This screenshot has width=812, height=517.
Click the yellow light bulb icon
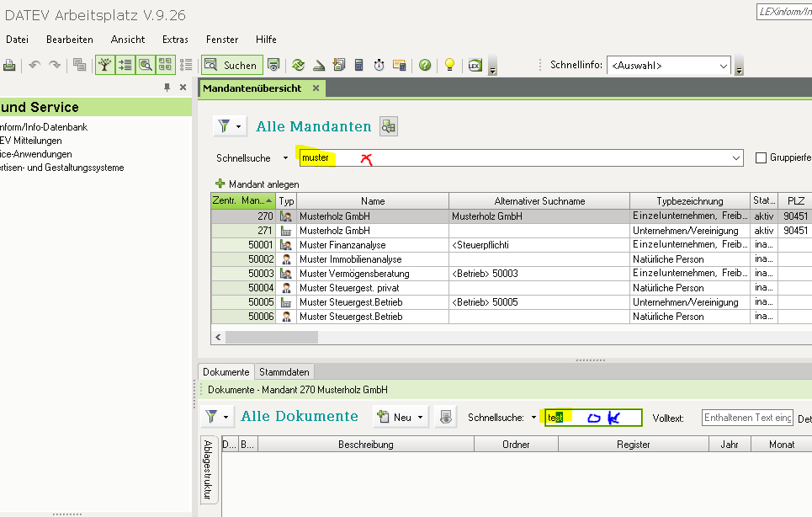[x=450, y=66]
